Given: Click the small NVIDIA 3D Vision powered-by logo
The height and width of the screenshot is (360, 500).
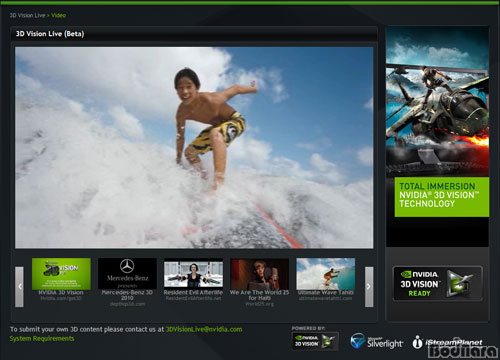Looking at the screenshot, I should pos(315,341).
